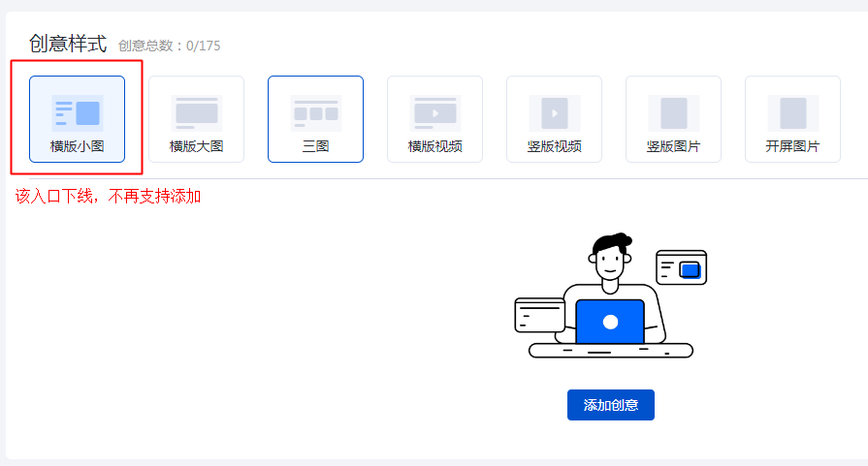Click the 横版小图 text label
The width and height of the screenshot is (868, 466).
click(77, 147)
